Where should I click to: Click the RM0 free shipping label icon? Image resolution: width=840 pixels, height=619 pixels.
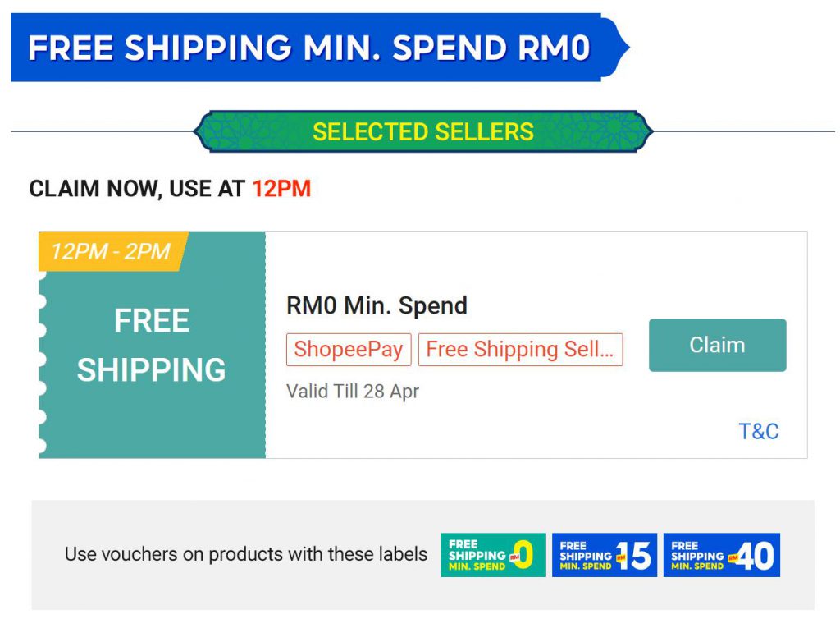(x=492, y=555)
